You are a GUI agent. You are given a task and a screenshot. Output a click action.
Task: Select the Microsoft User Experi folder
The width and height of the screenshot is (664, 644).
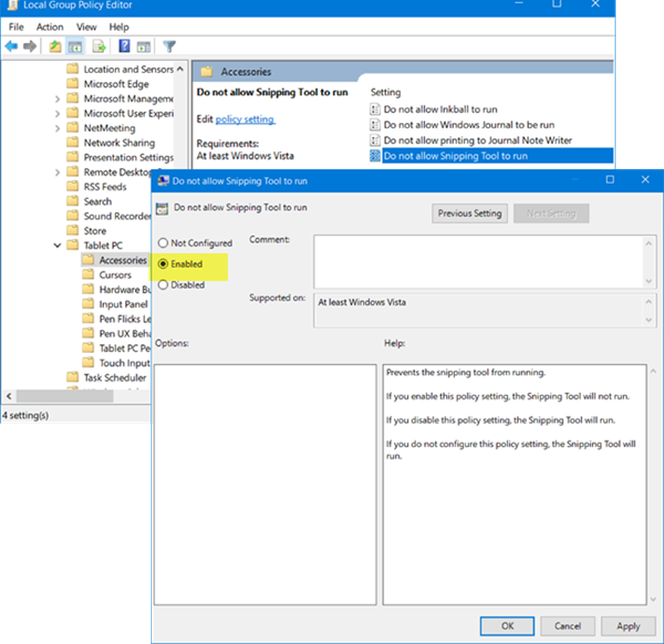[x=129, y=114]
